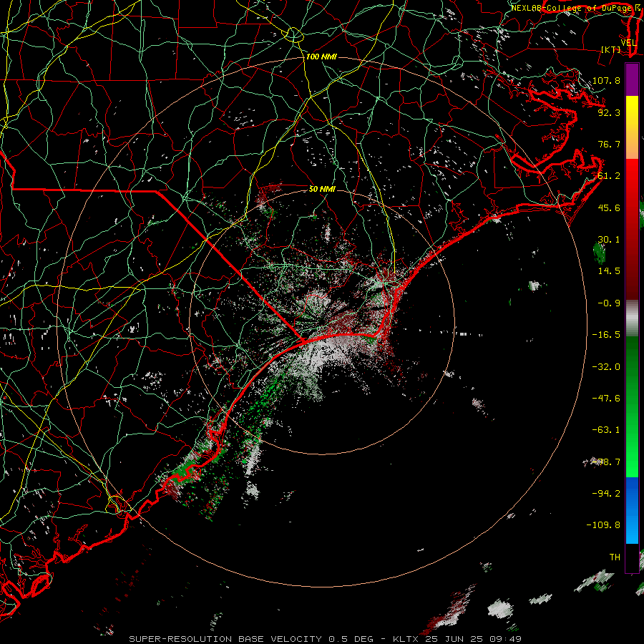This screenshot has height=644, width=644.
Task: Click the -16.5 velocity scale value
Action: pyautogui.click(x=606, y=335)
